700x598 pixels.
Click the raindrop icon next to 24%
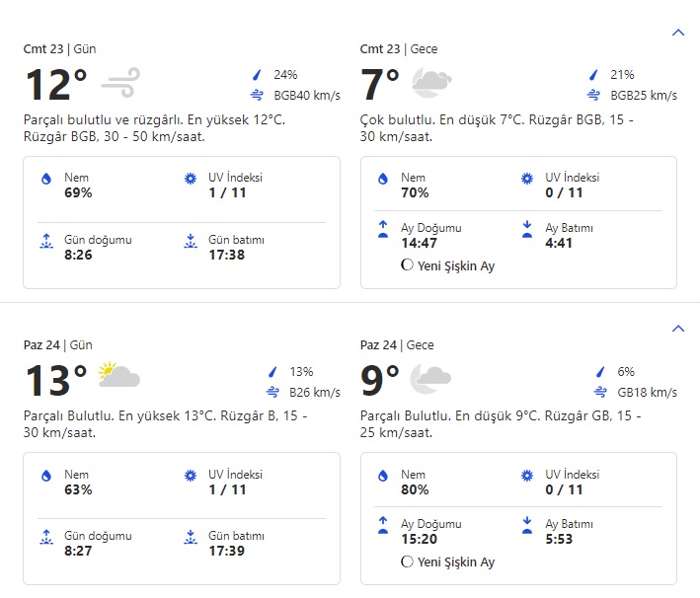[x=257, y=75]
